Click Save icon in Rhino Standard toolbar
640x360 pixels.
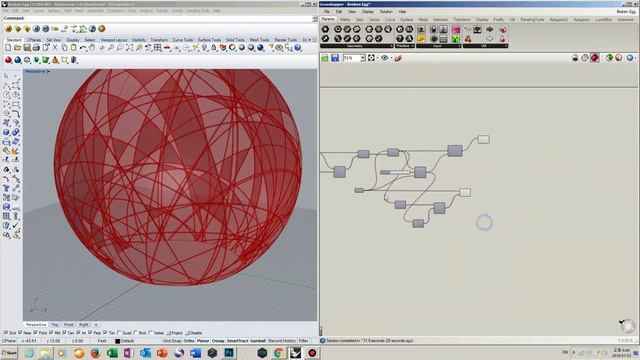pos(27,48)
